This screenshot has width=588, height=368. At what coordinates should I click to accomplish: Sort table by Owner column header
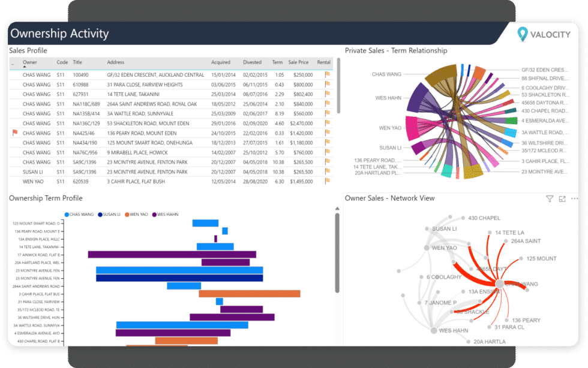pyautogui.click(x=30, y=62)
